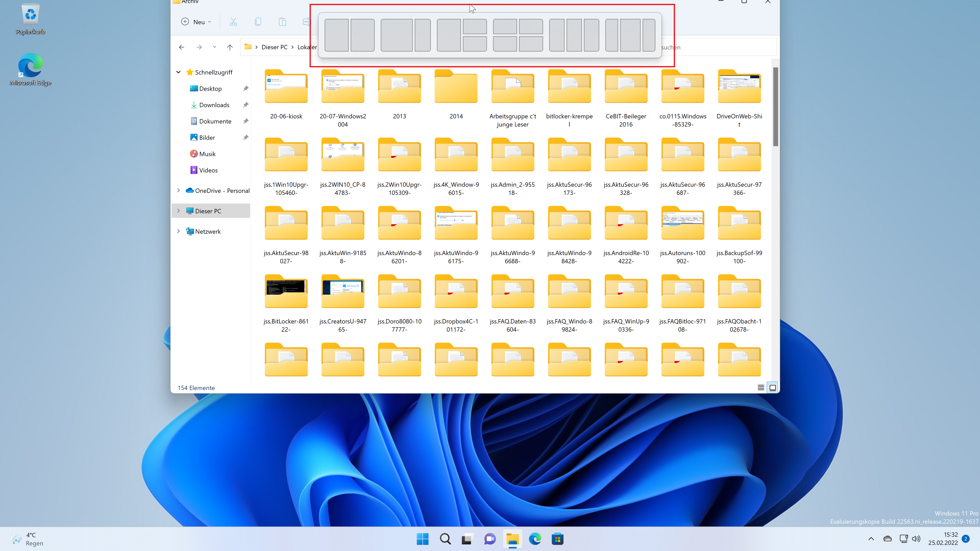
Task: Click the Cut scissors icon in toolbar
Action: tap(233, 22)
